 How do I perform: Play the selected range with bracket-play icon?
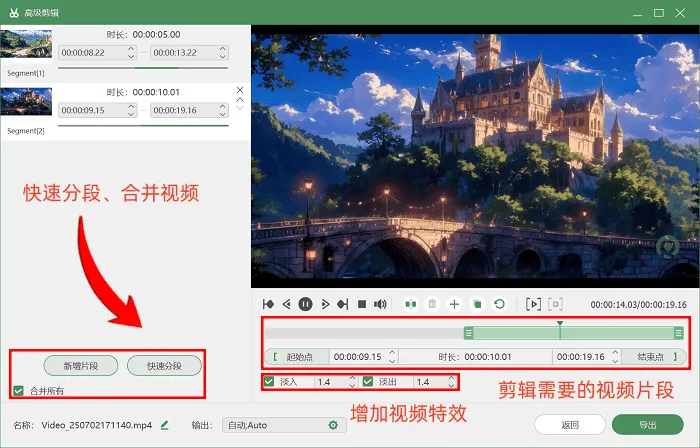click(533, 304)
